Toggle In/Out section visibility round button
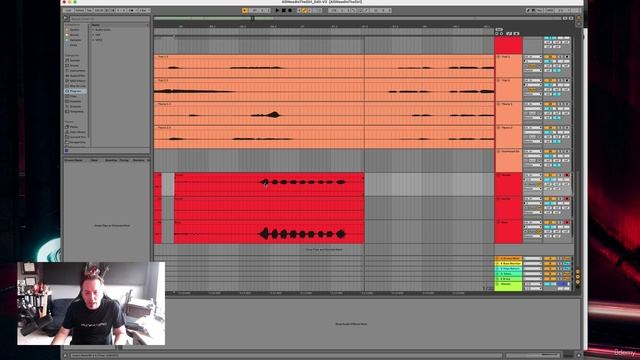Image resolution: width=640 pixels, height=360 pixels. (578, 271)
